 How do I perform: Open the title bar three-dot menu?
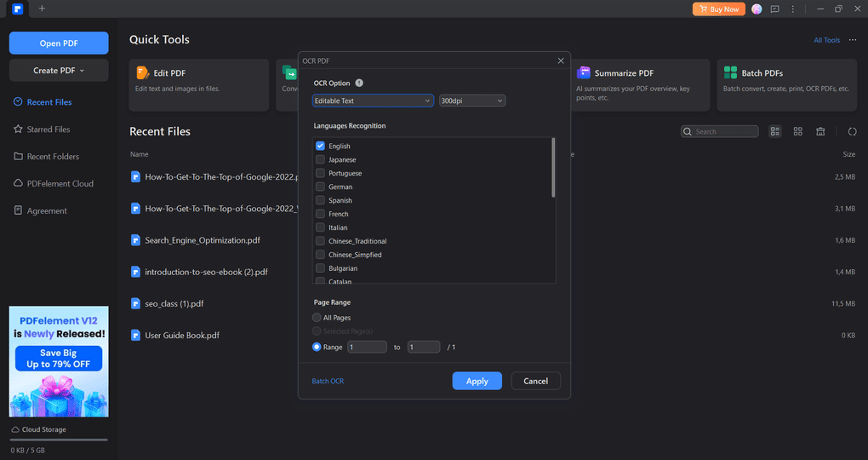pos(793,9)
